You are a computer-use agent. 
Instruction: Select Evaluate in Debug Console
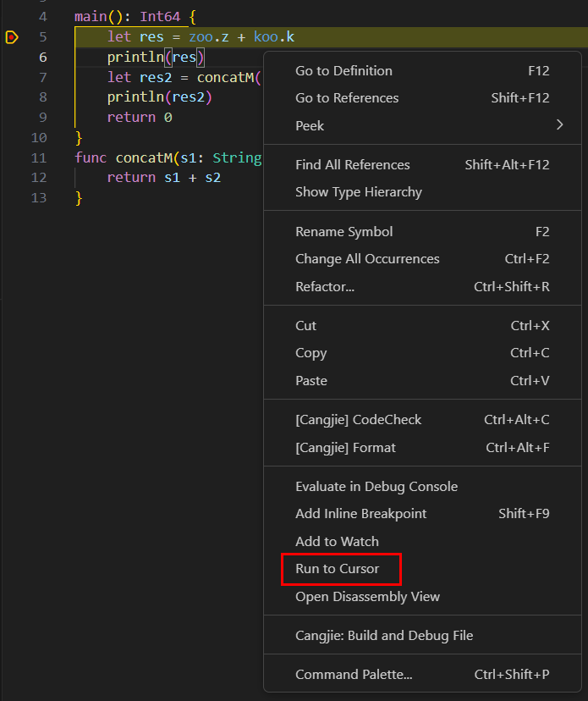pyautogui.click(x=376, y=487)
